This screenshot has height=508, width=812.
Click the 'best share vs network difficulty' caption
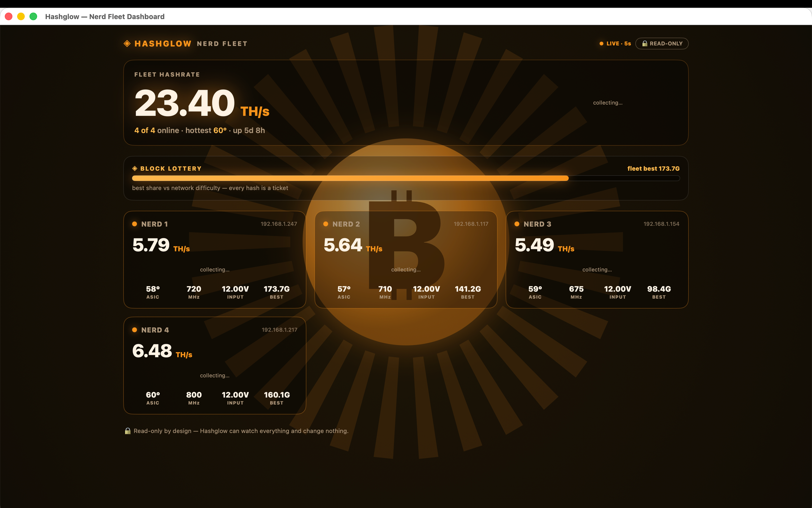[210, 188]
